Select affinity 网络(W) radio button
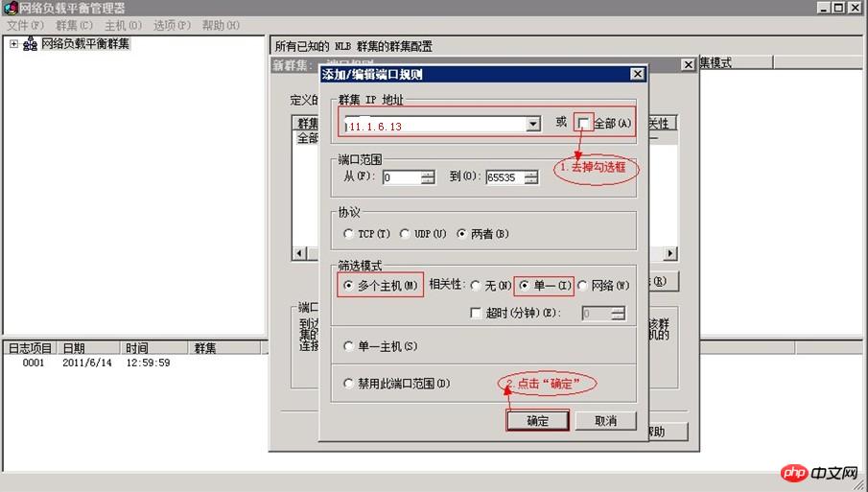 point(582,286)
